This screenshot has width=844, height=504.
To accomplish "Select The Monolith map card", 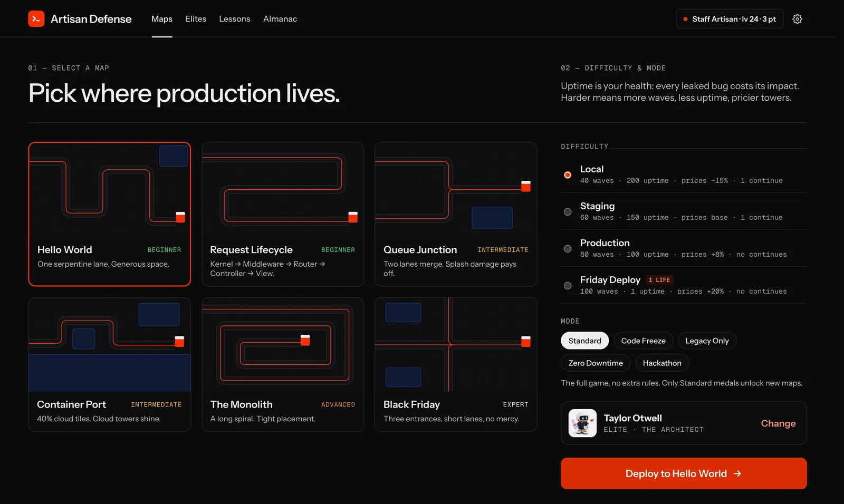I will (x=283, y=364).
